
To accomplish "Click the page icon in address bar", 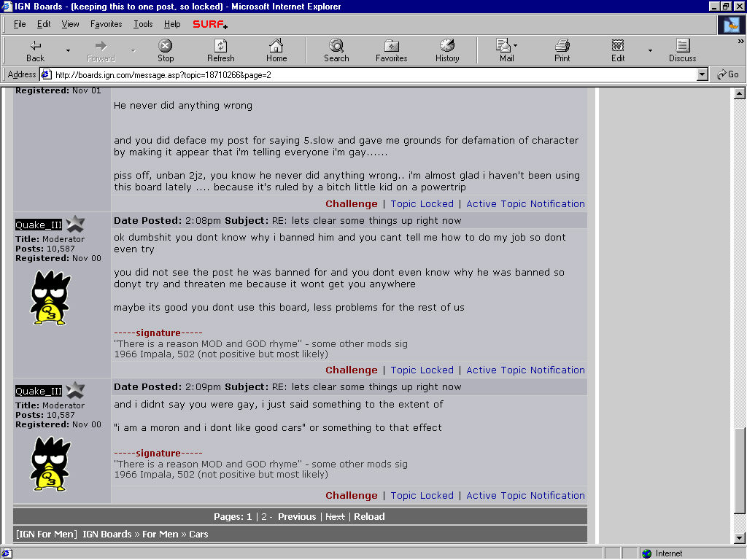I will click(46, 74).
